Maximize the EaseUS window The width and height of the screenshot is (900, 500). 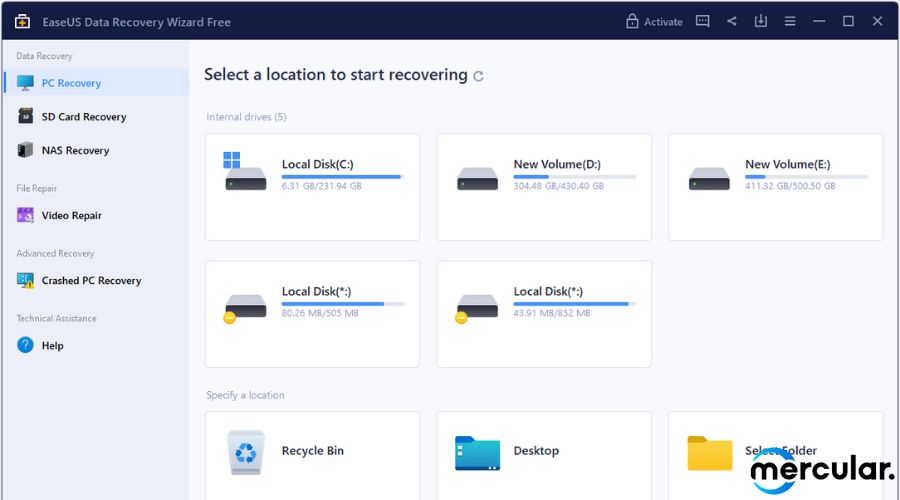tap(848, 21)
